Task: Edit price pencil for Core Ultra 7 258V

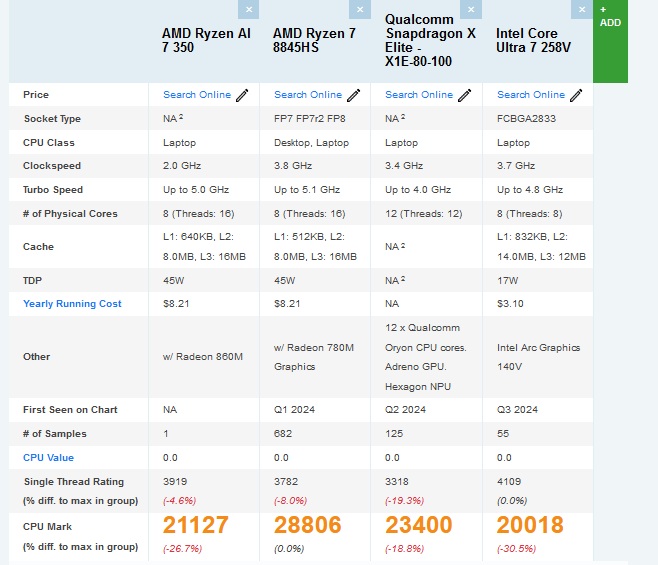Action: pos(576,95)
